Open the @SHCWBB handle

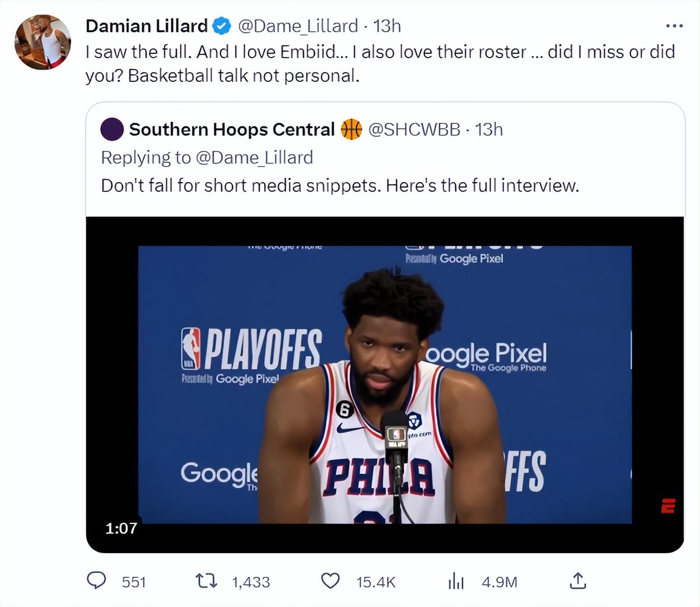pos(414,129)
